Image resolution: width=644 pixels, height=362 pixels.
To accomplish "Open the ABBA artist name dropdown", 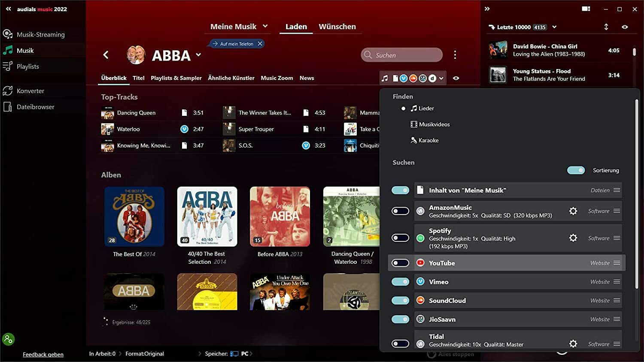I will point(198,55).
